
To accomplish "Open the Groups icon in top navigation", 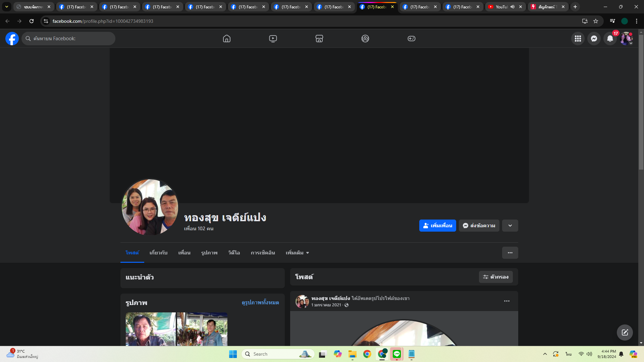I will [x=365, y=39].
